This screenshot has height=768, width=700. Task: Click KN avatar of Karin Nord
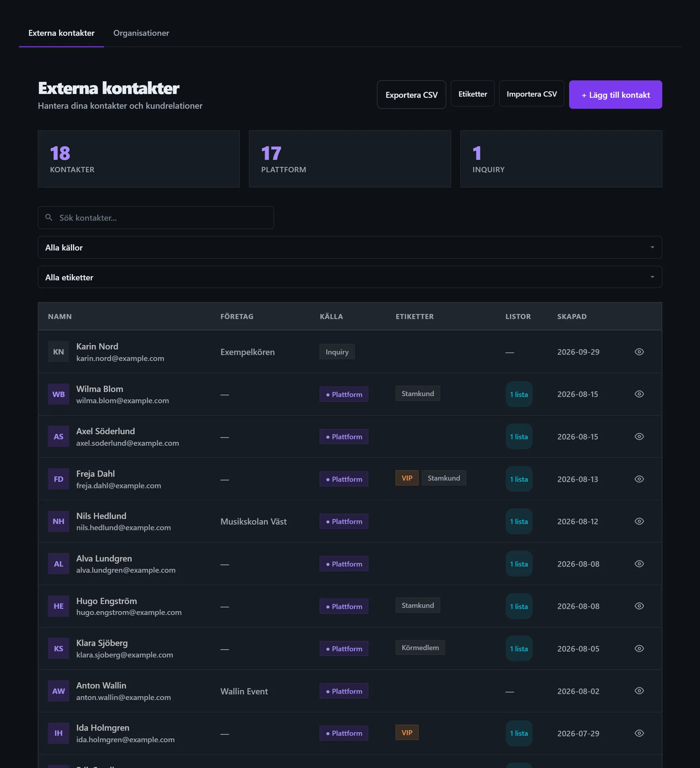58,352
